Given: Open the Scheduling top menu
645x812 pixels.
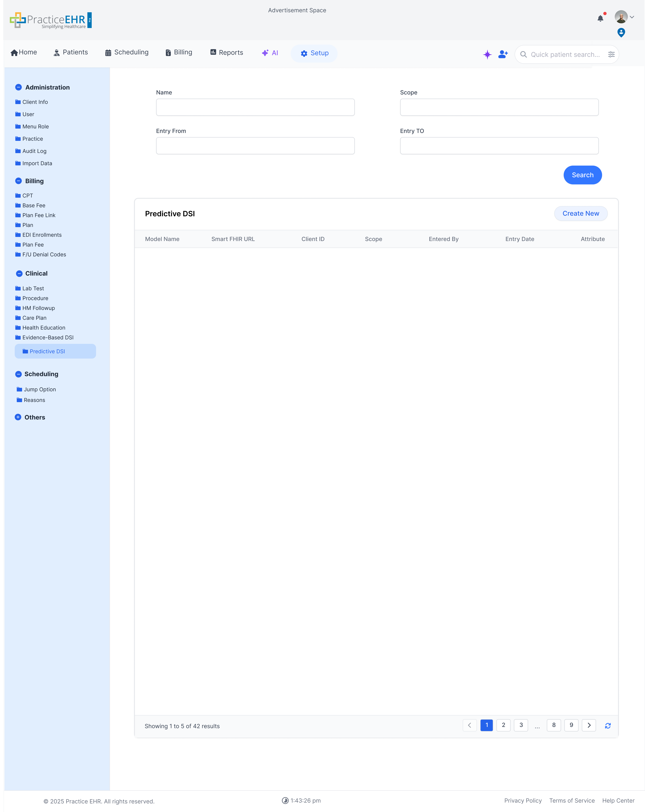Looking at the screenshot, I should tap(127, 52).
